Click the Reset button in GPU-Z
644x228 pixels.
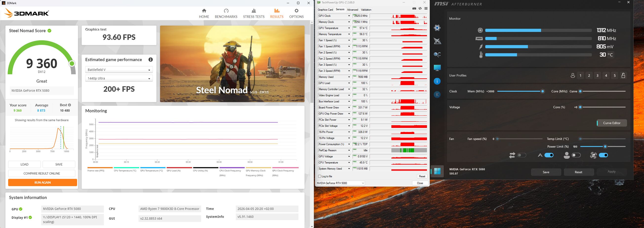[x=422, y=176]
